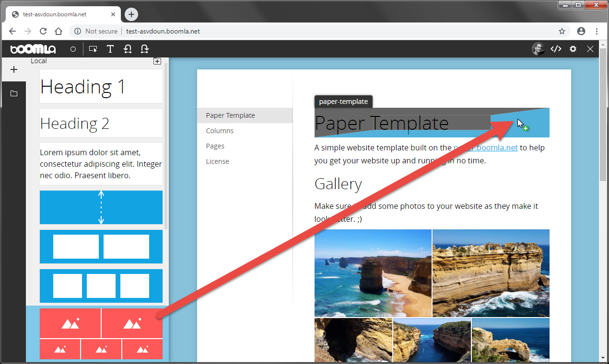The height and width of the screenshot is (364, 609).
Task: Click the redo toolbar icon
Action: pyautogui.click(x=144, y=49)
